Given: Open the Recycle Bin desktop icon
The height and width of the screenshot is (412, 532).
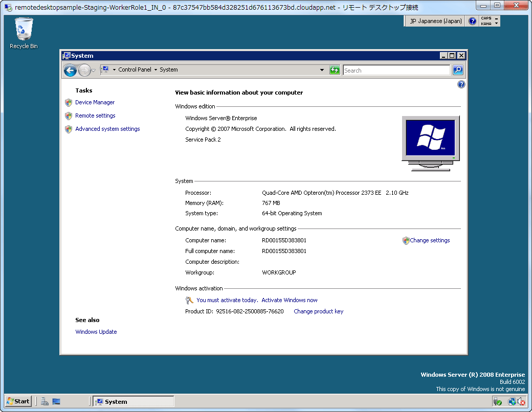Looking at the screenshot, I should tap(24, 34).
